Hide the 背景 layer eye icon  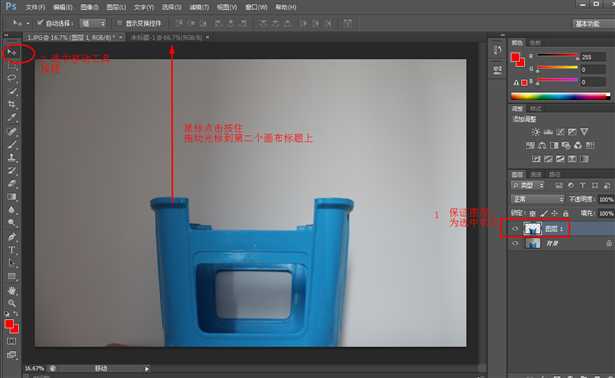click(515, 244)
